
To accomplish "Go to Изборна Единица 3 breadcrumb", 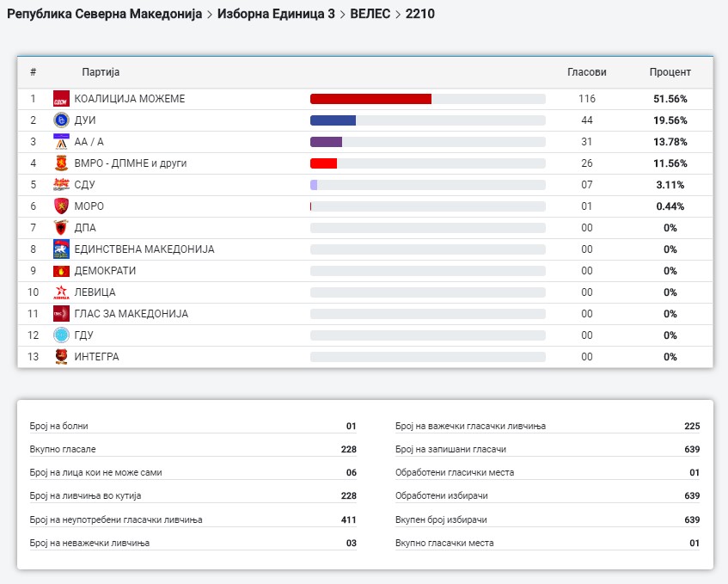I will point(276,15).
